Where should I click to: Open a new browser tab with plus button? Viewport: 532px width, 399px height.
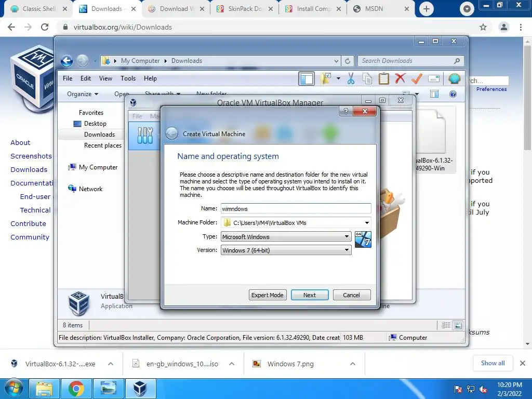point(426,9)
